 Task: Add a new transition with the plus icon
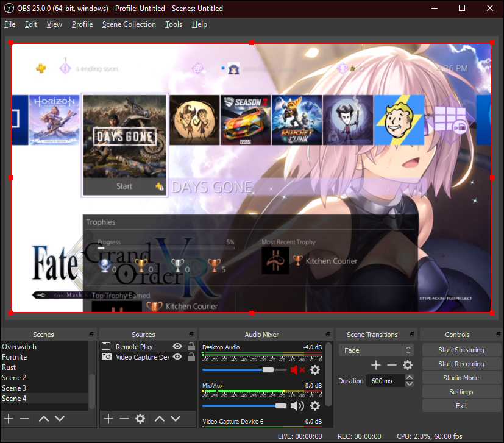(375, 365)
